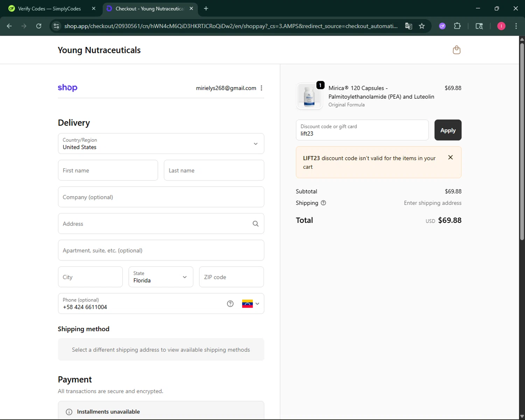Click the City field
The height and width of the screenshot is (420, 525).
(90, 277)
